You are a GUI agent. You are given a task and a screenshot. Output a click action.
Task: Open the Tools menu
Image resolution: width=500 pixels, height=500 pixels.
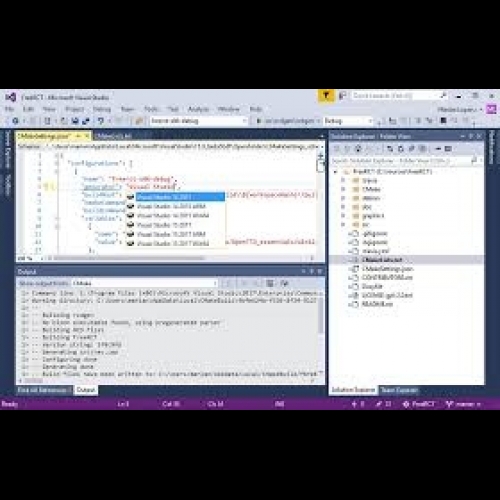pos(151,109)
